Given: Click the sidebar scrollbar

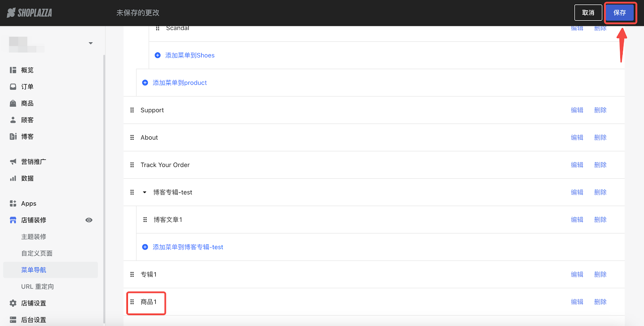Looking at the screenshot, I should pyautogui.click(x=104, y=189).
